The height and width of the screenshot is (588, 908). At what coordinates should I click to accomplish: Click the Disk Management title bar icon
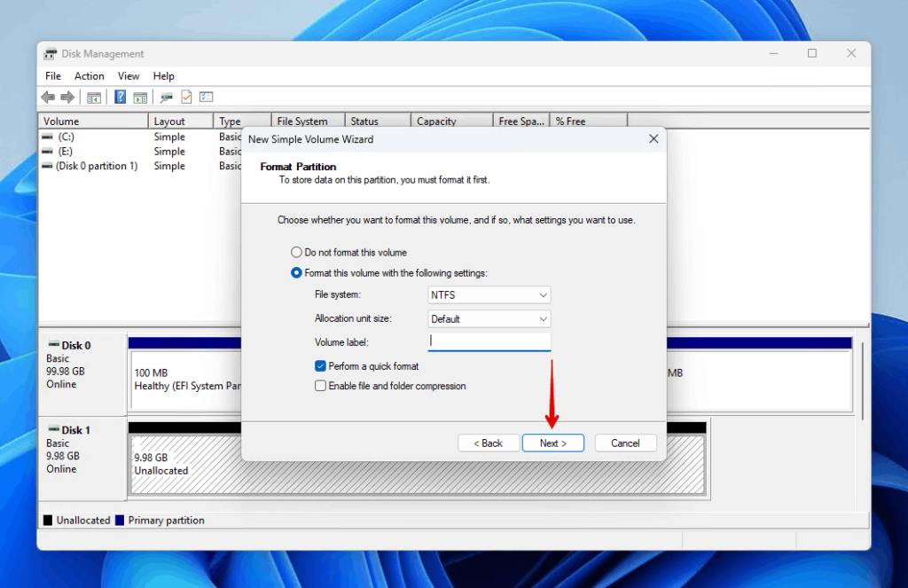pyautogui.click(x=51, y=53)
